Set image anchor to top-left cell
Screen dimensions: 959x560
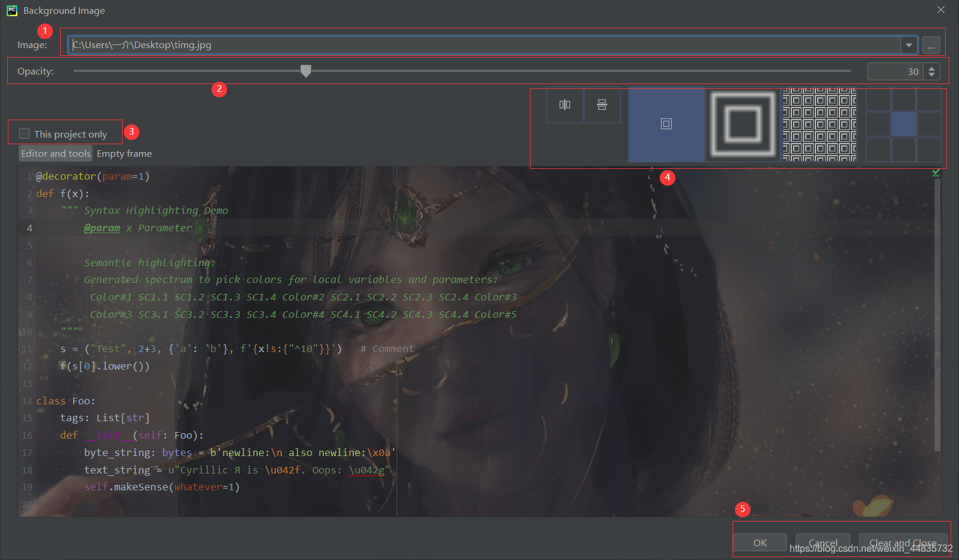(878, 99)
